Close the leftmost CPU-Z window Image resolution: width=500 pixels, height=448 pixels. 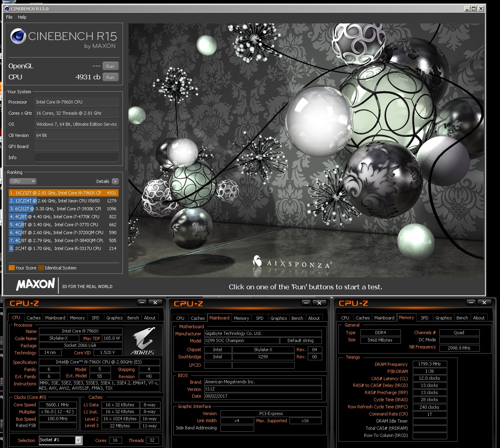[x=155, y=303]
